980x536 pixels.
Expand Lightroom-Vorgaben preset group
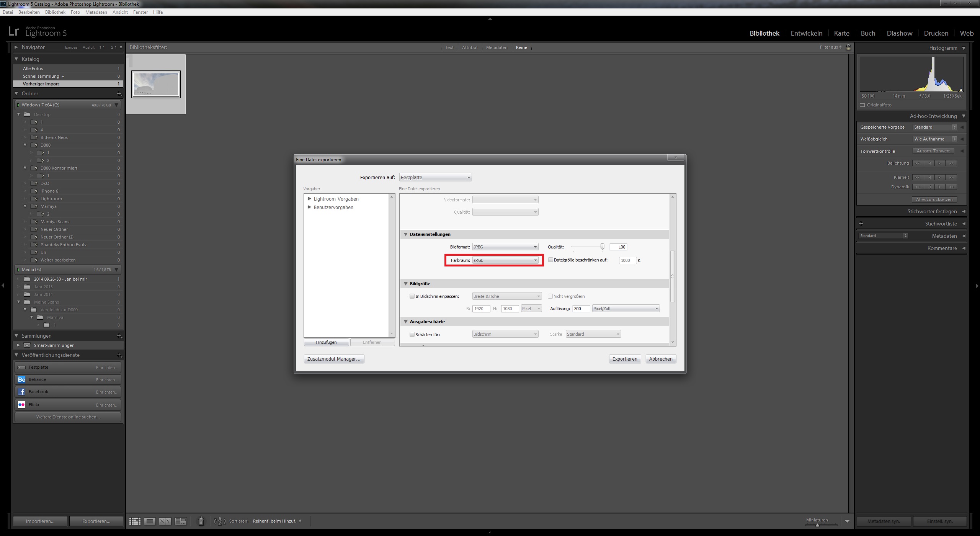tap(310, 199)
